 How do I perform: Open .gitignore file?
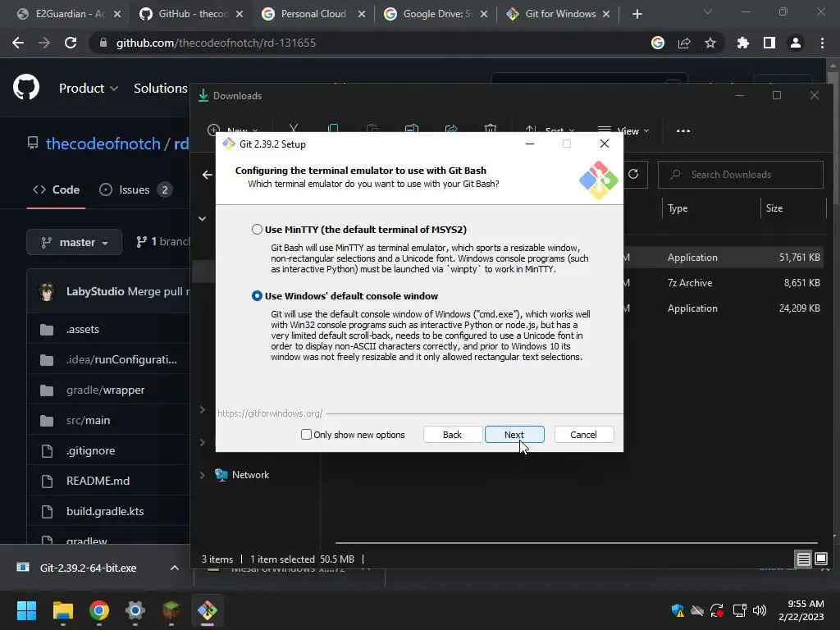coord(90,450)
